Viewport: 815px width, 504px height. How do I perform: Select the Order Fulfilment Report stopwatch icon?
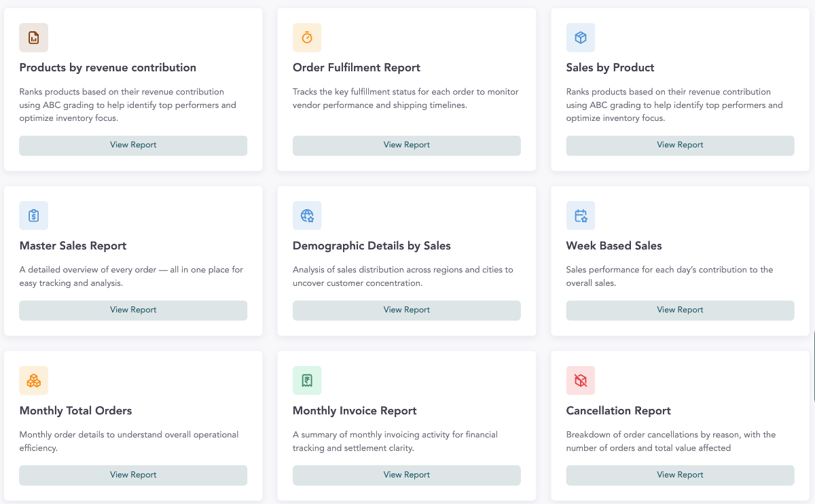pos(307,37)
